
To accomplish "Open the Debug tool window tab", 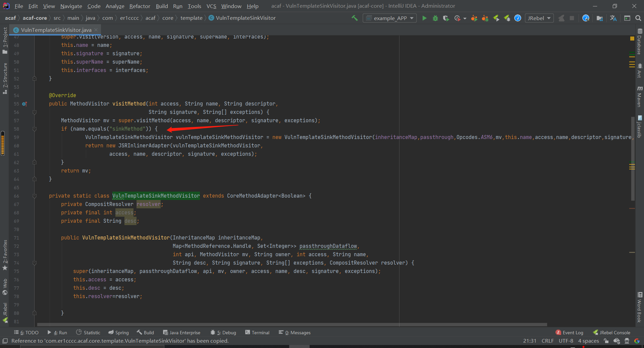I will 223,333.
